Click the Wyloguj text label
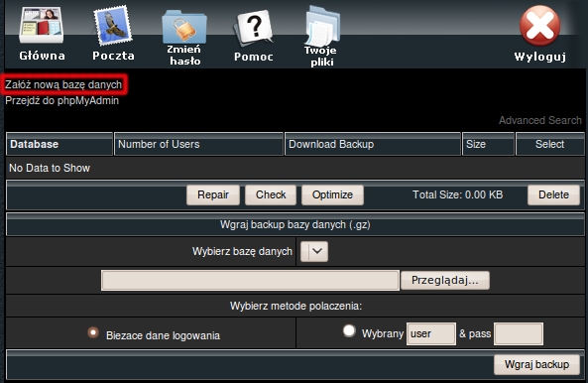The width and height of the screenshot is (588, 383). 540,57
